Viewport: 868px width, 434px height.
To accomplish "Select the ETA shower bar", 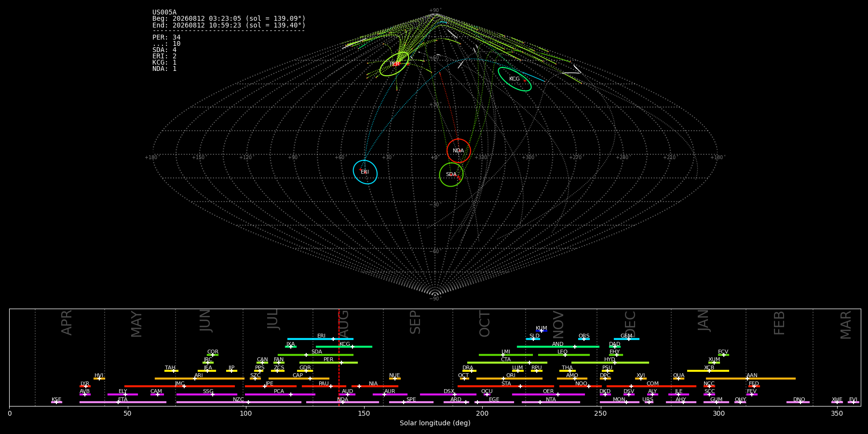I will [123, 402].
